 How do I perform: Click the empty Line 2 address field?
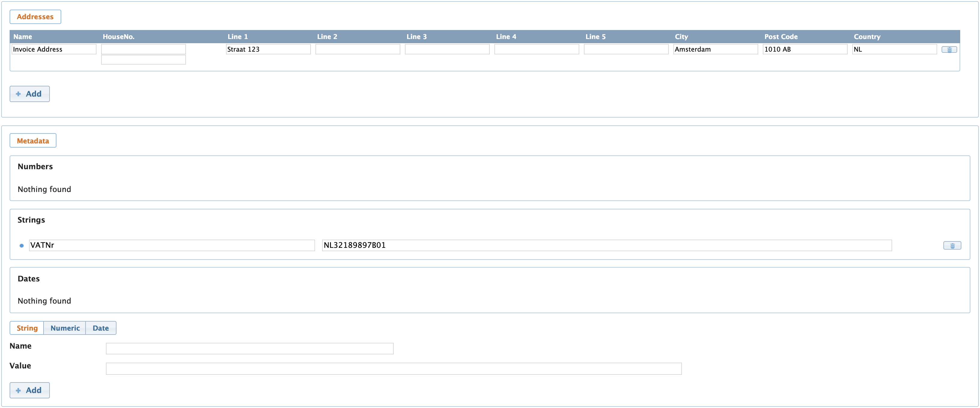pyautogui.click(x=357, y=49)
